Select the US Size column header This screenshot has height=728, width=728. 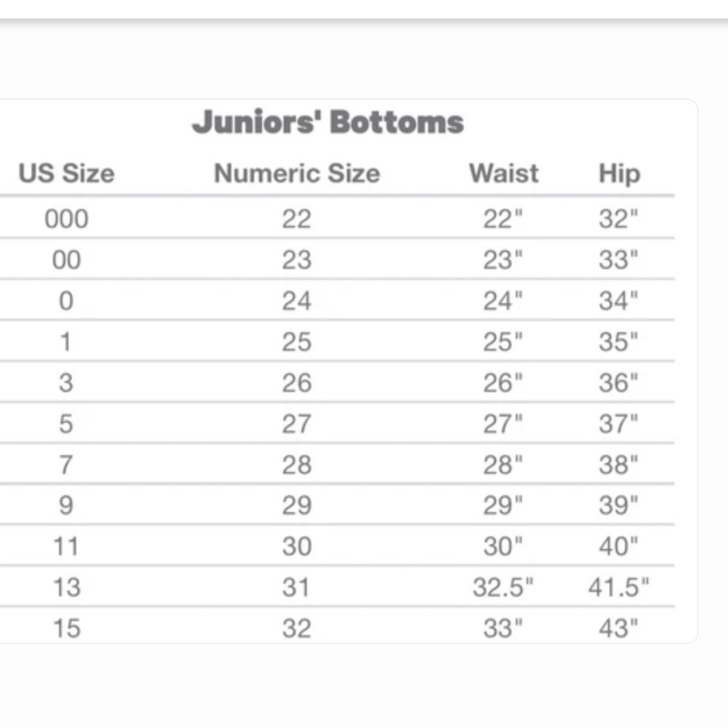click(x=66, y=173)
